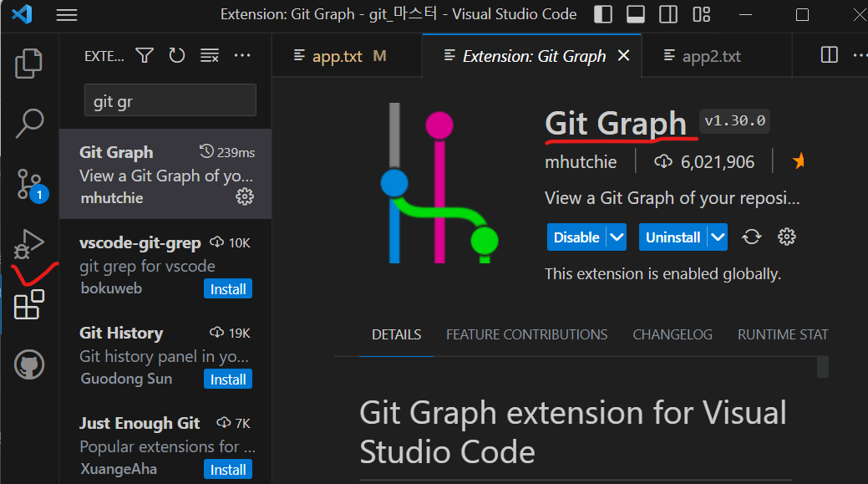Screen dimensions: 868x484
Task: Toggle auto update sync icon for Git Graph
Action: tap(751, 237)
